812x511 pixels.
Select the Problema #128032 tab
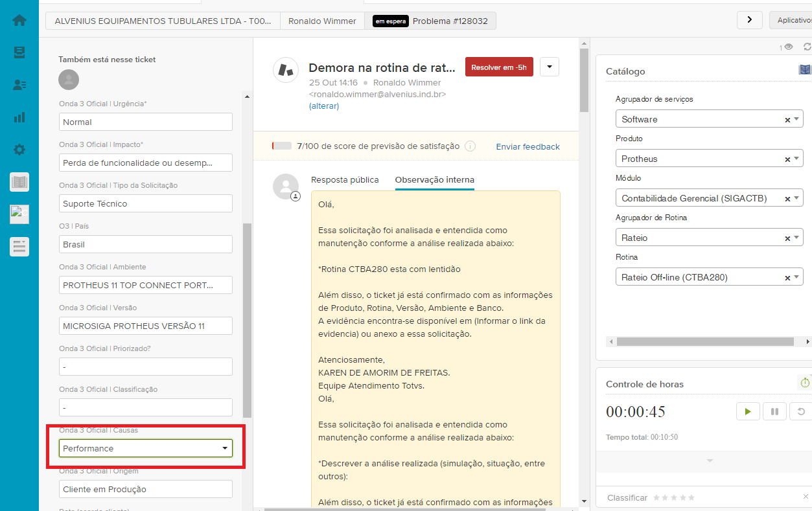430,21
